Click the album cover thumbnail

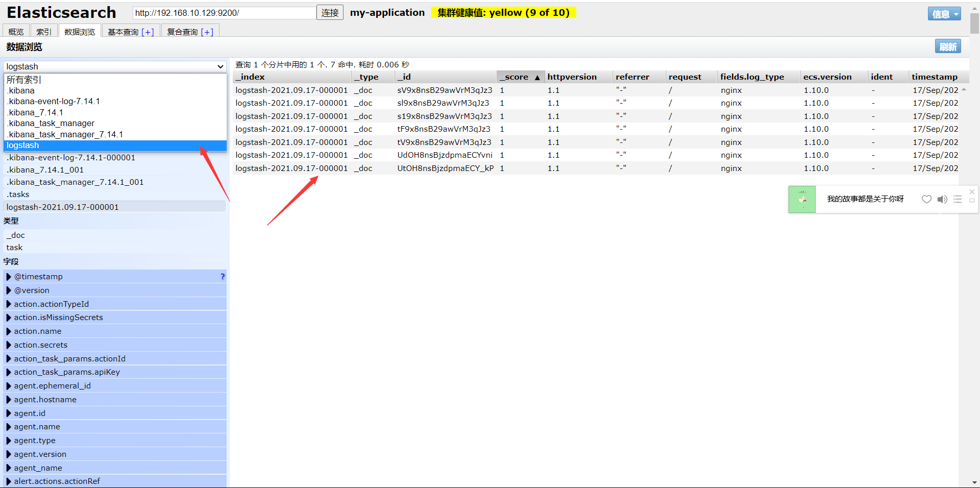click(802, 199)
